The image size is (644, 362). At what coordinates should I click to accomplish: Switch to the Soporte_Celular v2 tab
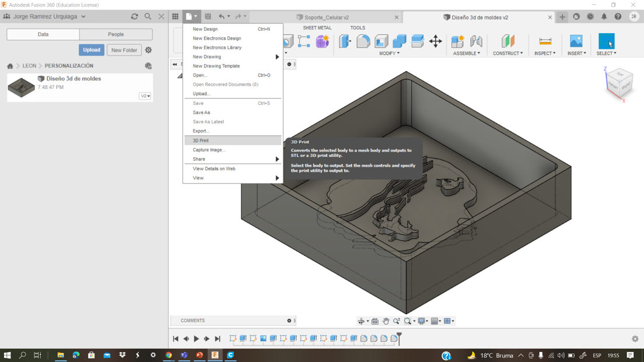click(x=326, y=17)
